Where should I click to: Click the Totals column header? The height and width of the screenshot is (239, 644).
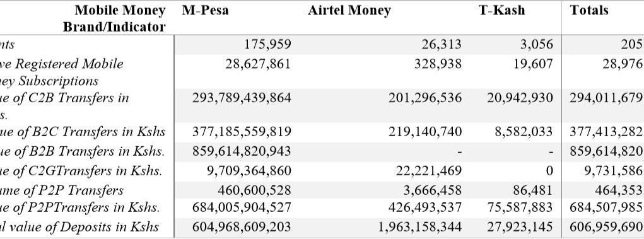(x=589, y=10)
